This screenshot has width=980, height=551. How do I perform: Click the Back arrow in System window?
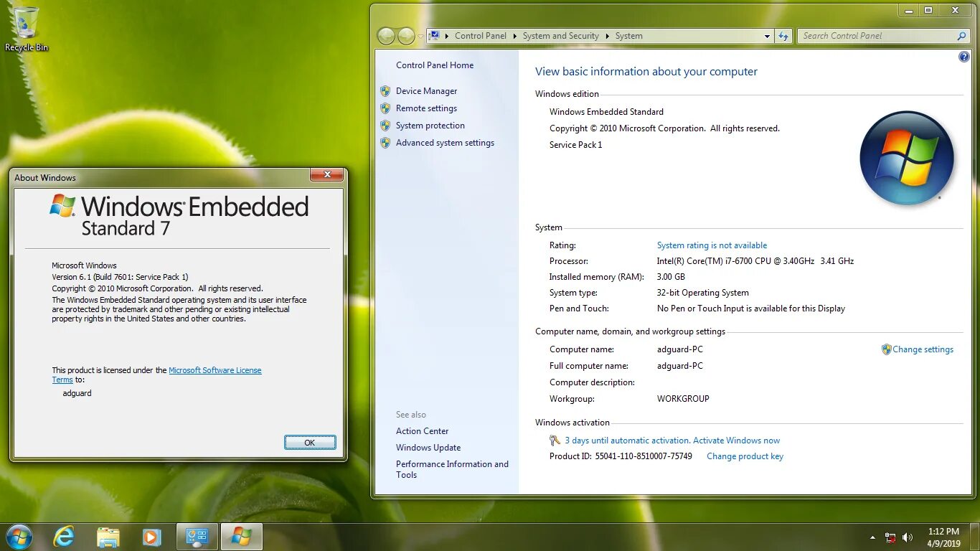click(x=386, y=36)
